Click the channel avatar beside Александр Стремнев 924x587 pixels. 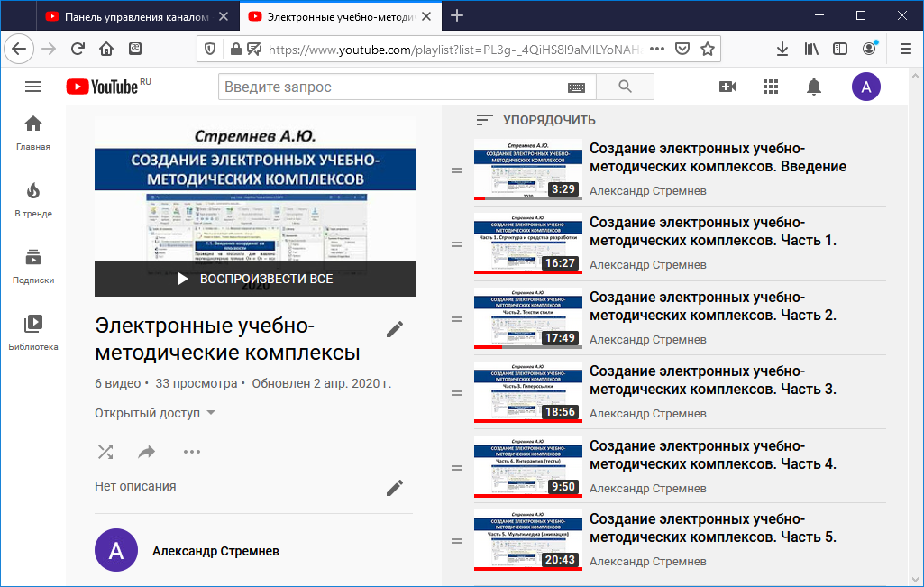tap(116, 550)
